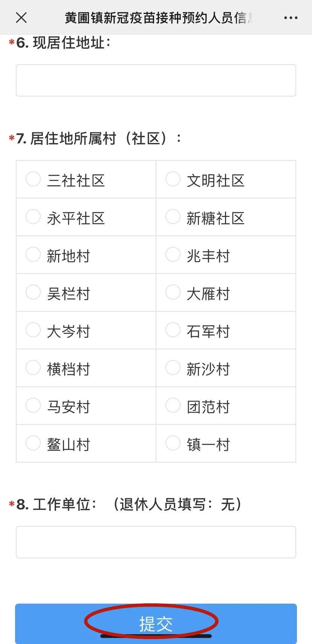Select 鳌山村 radio button
This screenshot has height=644, width=312.
(x=33, y=443)
